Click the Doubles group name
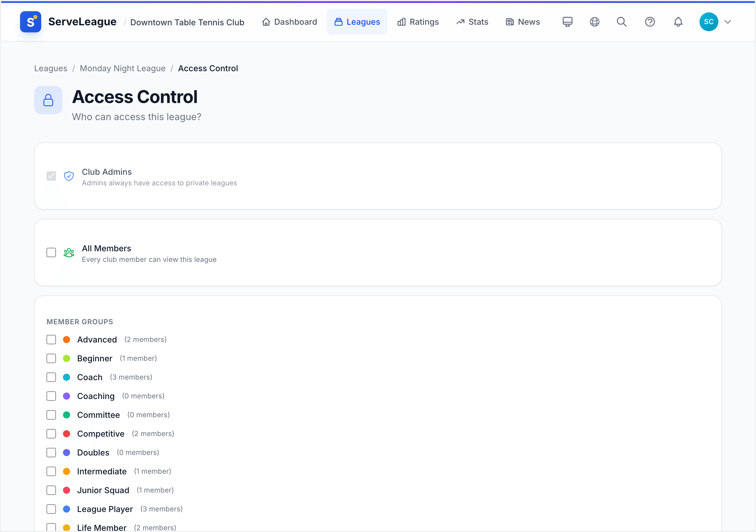Image resolution: width=756 pixels, height=532 pixels. pyautogui.click(x=93, y=453)
